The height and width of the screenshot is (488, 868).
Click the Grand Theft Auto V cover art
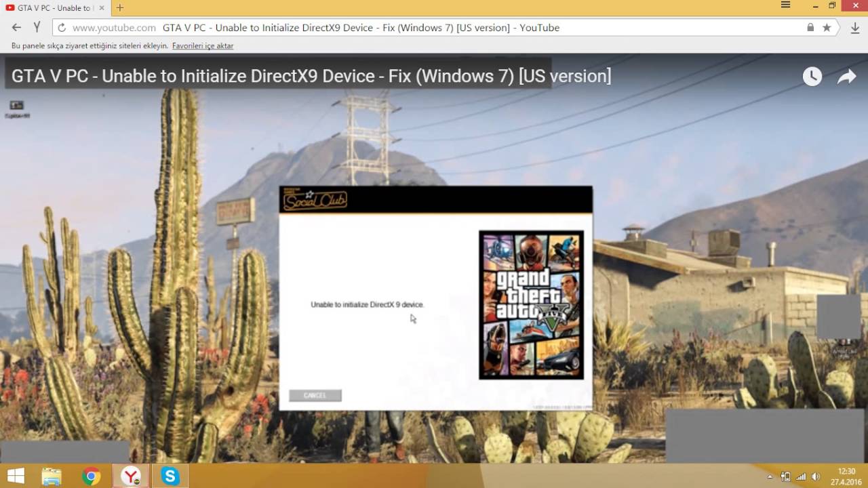pyautogui.click(x=531, y=305)
